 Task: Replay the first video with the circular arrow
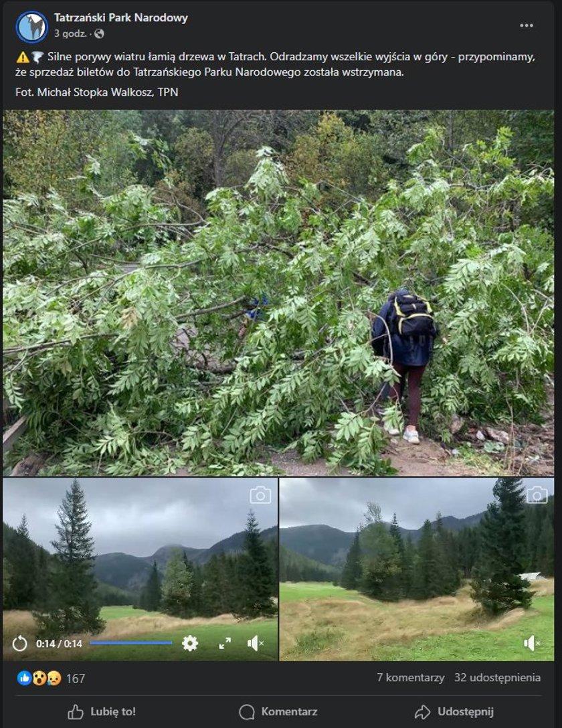point(19,644)
